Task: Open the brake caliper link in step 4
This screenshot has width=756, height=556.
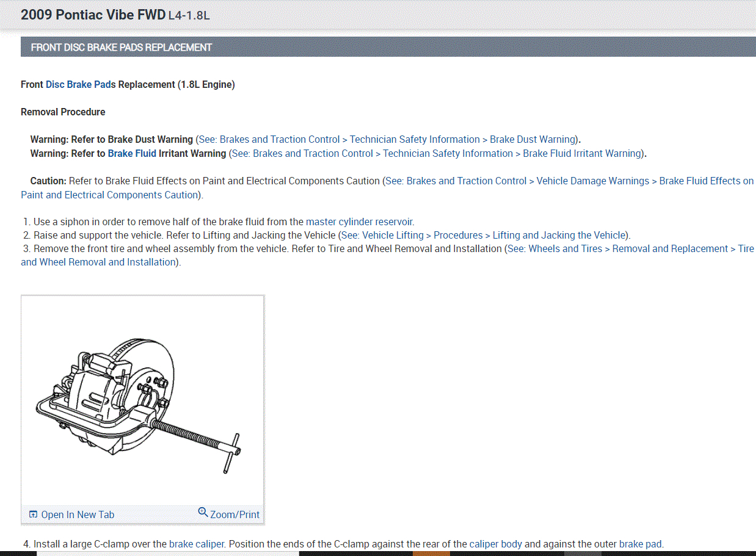Action: point(197,544)
